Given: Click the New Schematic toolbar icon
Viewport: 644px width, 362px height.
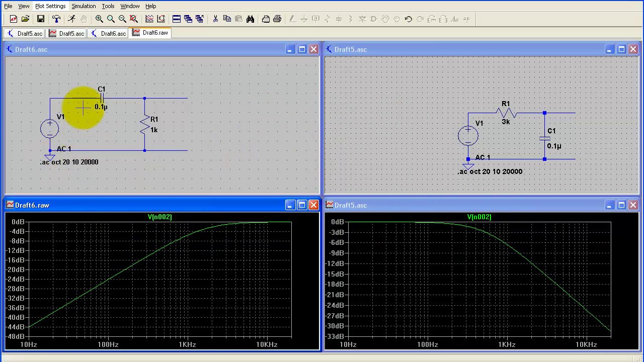Looking at the screenshot, I should [x=14, y=19].
